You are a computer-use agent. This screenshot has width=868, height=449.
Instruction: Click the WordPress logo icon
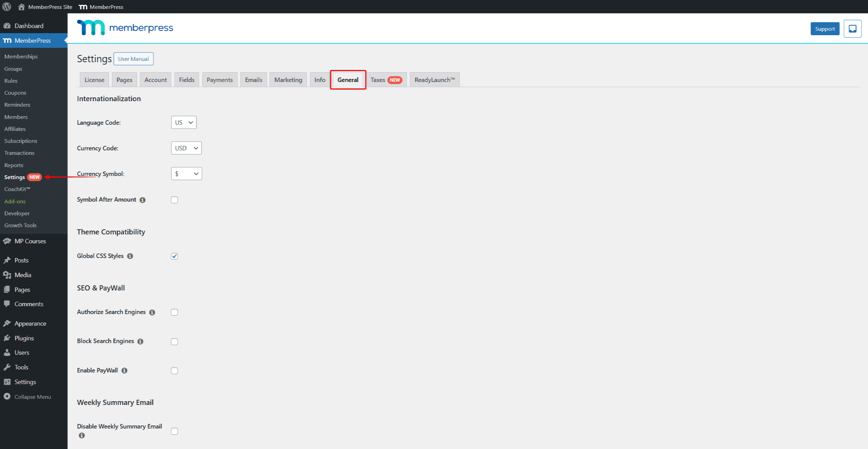pyautogui.click(x=6, y=6)
